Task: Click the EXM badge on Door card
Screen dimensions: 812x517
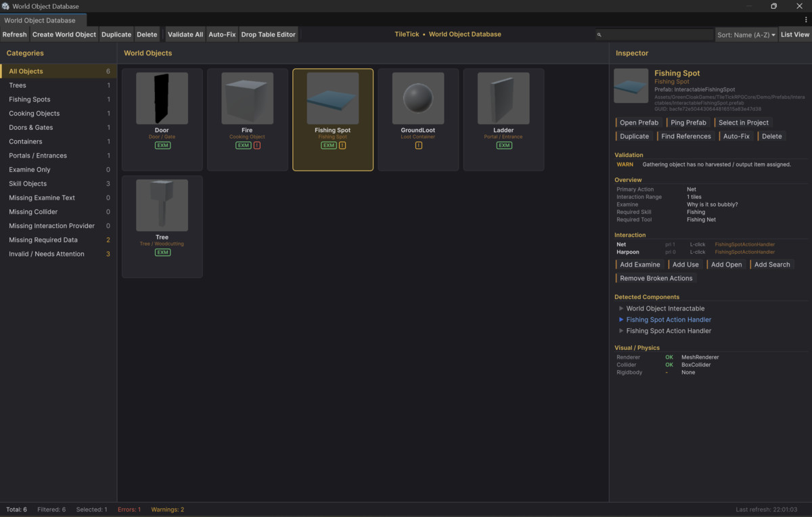Action: pos(162,145)
